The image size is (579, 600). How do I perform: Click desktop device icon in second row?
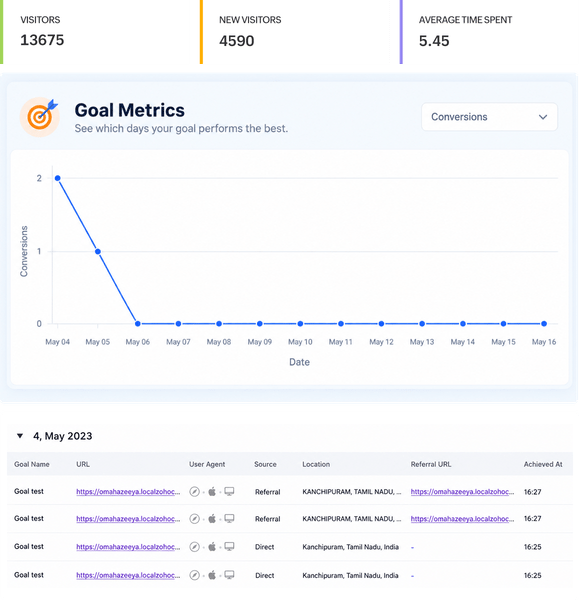[229, 518]
